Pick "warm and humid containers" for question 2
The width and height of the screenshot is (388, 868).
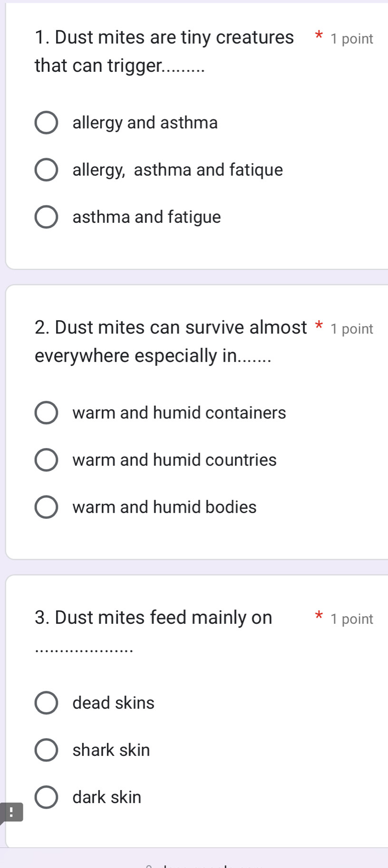(46, 413)
